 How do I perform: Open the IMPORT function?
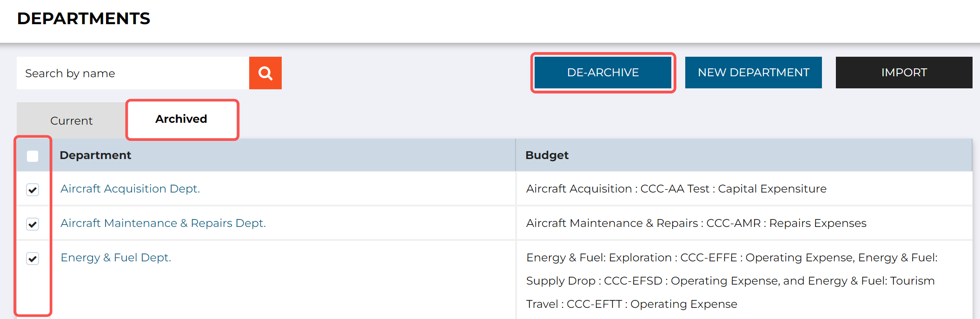click(x=904, y=73)
